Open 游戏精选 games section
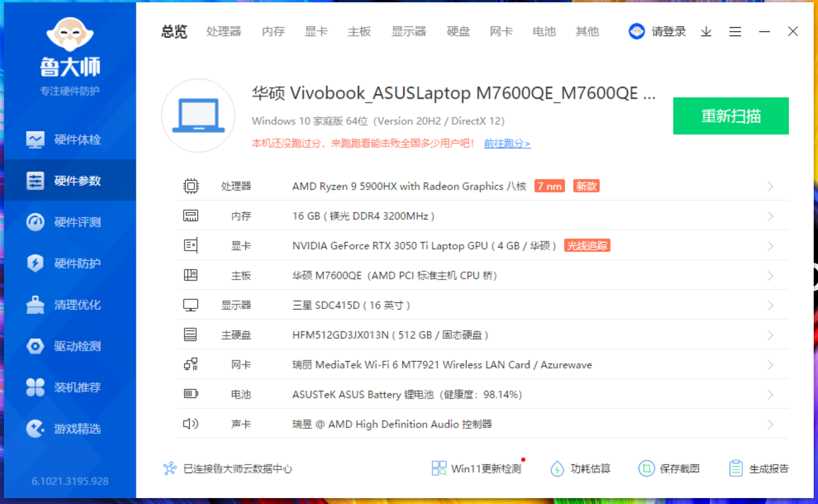 pyautogui.click(x=70, y=428)
